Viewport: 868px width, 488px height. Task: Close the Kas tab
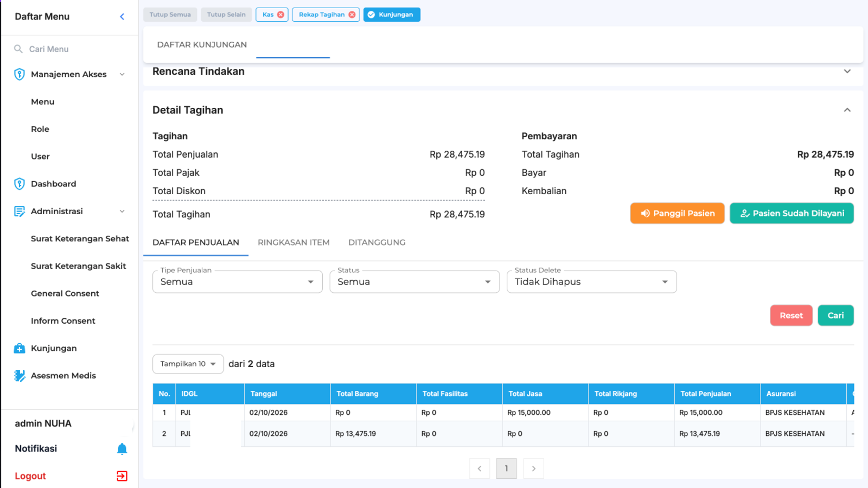click(x=280, y=15)
